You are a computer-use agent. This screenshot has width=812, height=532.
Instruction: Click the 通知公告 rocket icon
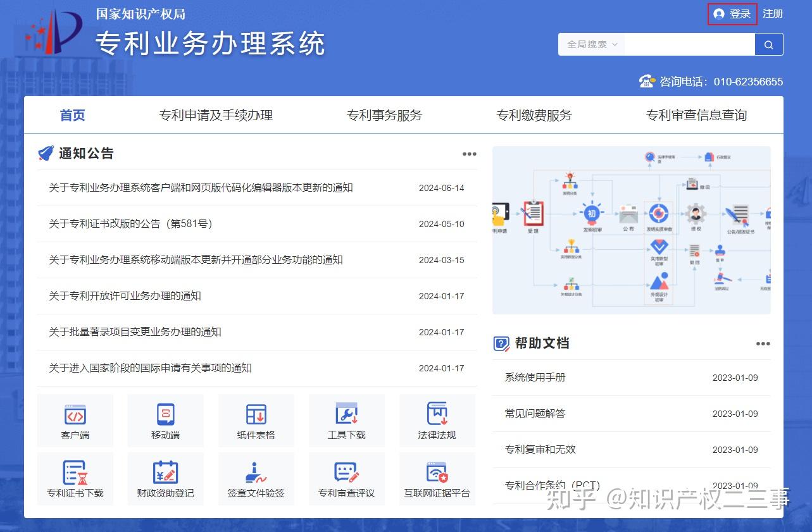[46, 153]
